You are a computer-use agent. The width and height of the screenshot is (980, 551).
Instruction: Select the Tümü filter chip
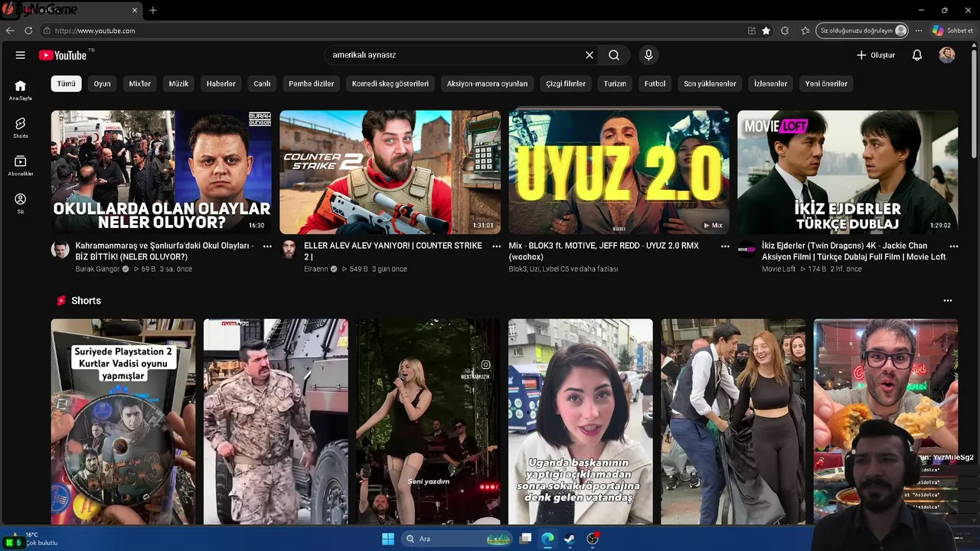coord(67,83)
